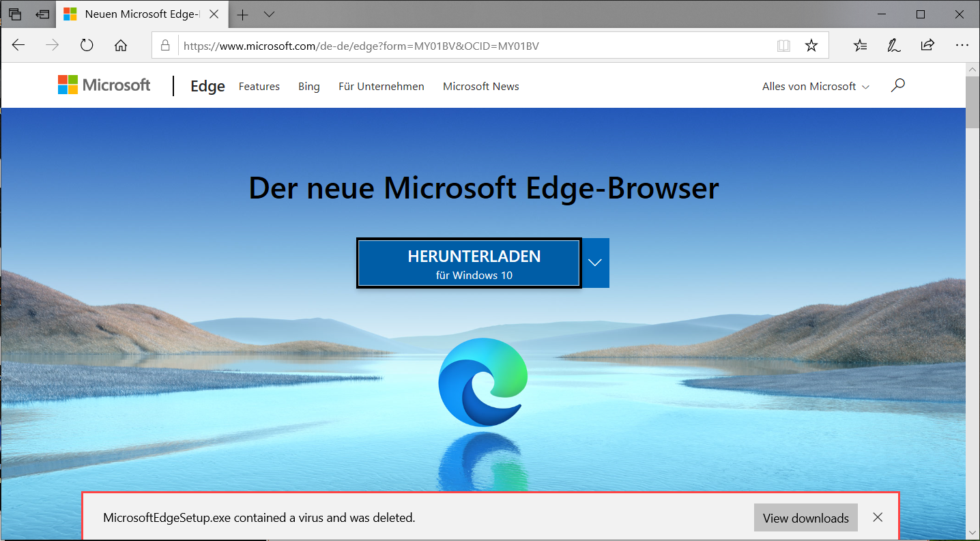Viewport: 980px width, 541px height.
Task: Click scrollbar down arrow
Action: [972, 532]
